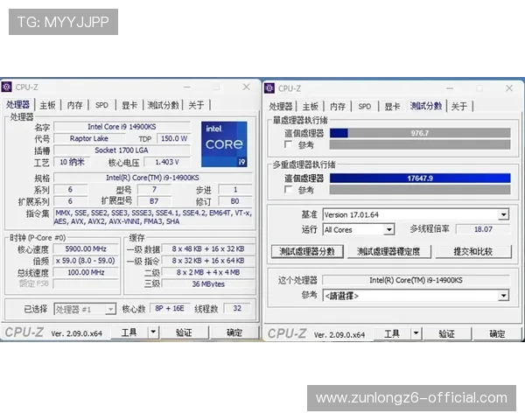Screen dimensions: 525x420
Task: Click 工艺 value 10 纳米
Action: coord(72,162)
